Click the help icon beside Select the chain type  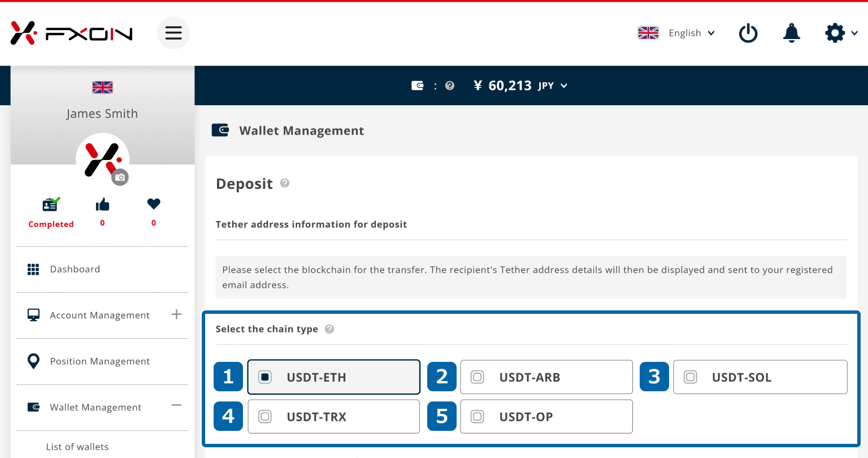coord(329,329)
